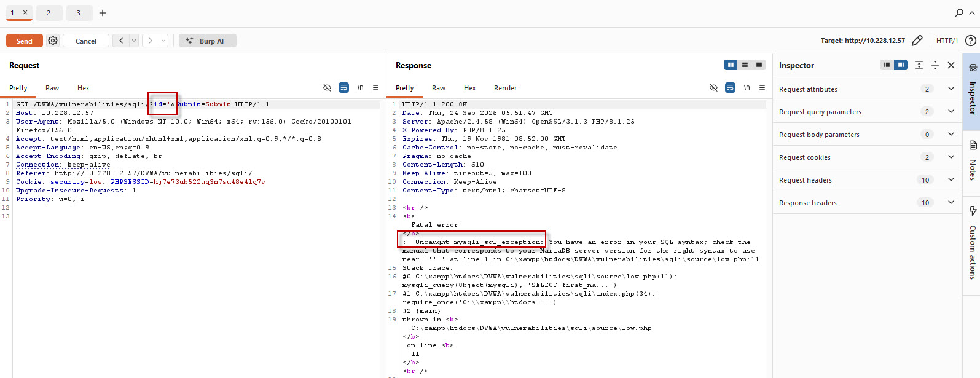The height and width of the screenshot is (378, 980).
Task: Open Burp AI
Action: click(207, 41)
